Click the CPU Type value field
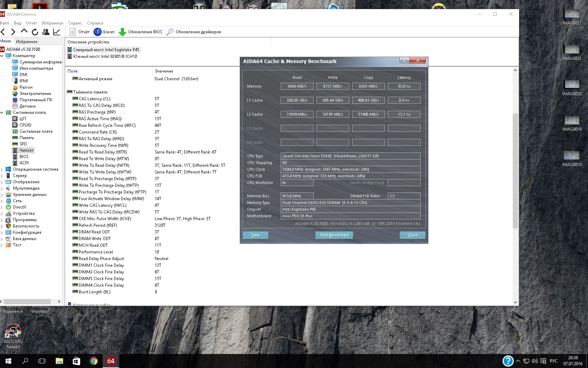This screenshot has height=368, width=588. tap(351, 156)
